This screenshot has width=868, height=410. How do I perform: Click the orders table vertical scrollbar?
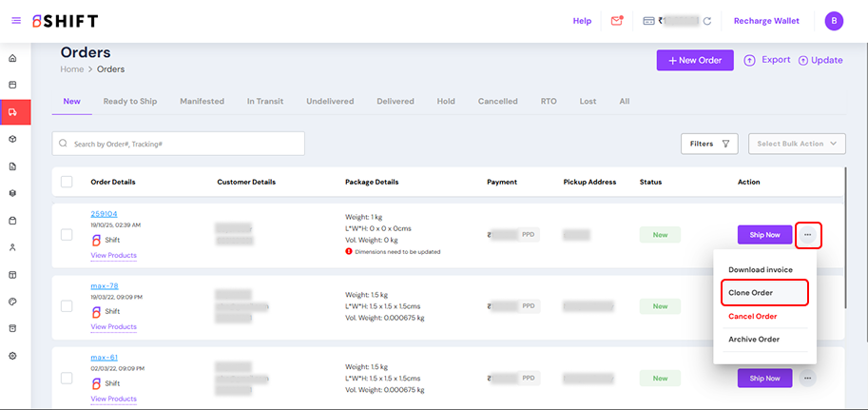pos(843,228)
